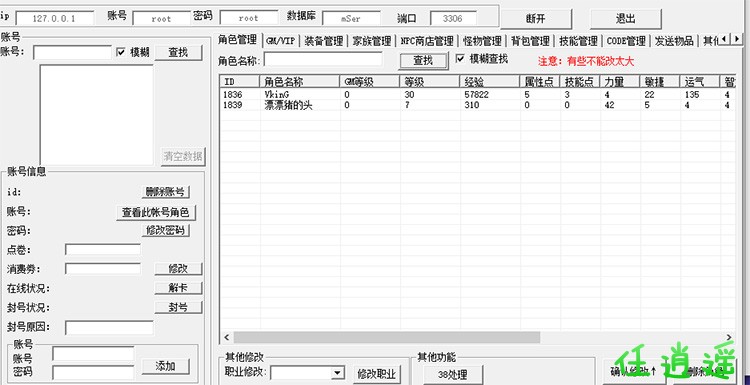This screenshot has width=750, height=385.
Task: Click the 解卡 button
Action: [178, 288]
